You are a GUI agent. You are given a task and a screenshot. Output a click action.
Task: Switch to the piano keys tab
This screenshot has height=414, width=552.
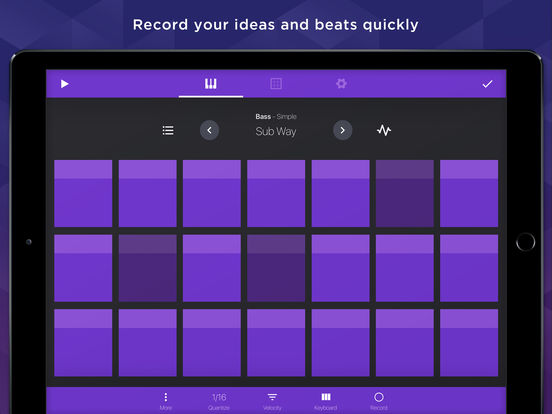pos(211,84)
